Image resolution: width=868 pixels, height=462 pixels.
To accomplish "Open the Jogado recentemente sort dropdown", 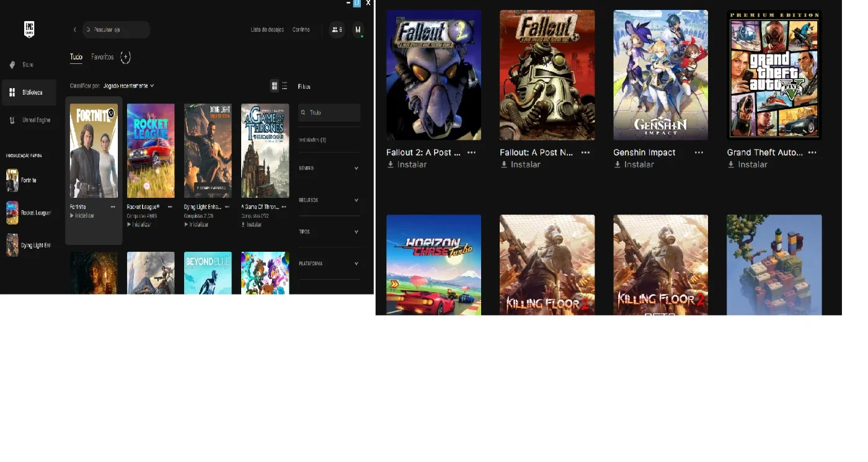I will (128, 86).
